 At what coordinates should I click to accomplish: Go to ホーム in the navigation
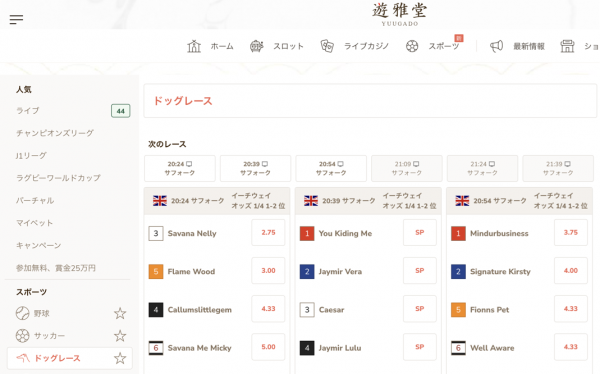222,46
